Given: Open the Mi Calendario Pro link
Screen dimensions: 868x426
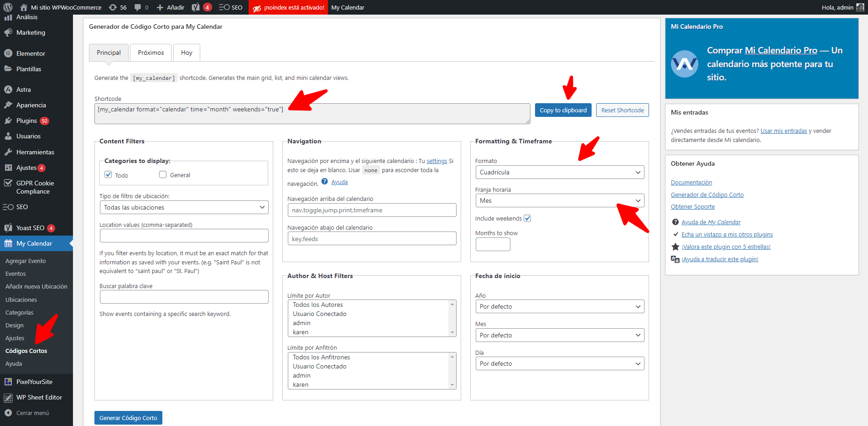Looking at the screenshot, I should (781, 50).
